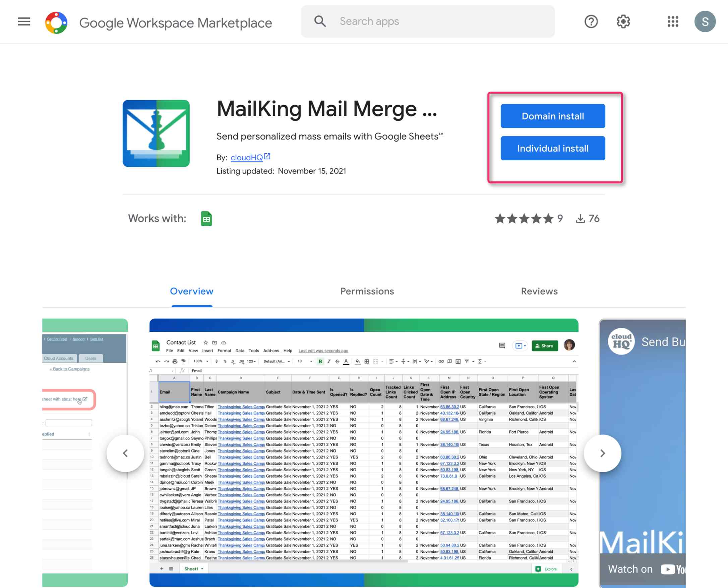Click the fill color bucket icon
The width and height of the screenshot is (728, 588).
click(x=357, y=361)
